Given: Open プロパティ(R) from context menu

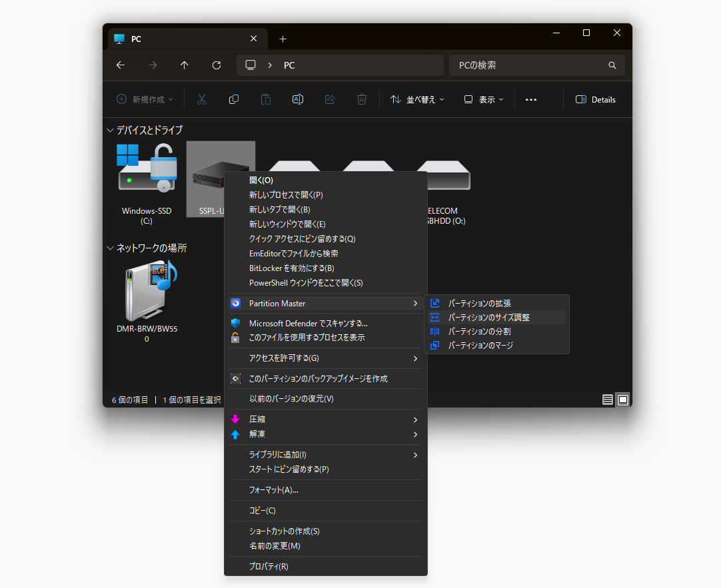Looking at the screenshot, I should [326, 567].
